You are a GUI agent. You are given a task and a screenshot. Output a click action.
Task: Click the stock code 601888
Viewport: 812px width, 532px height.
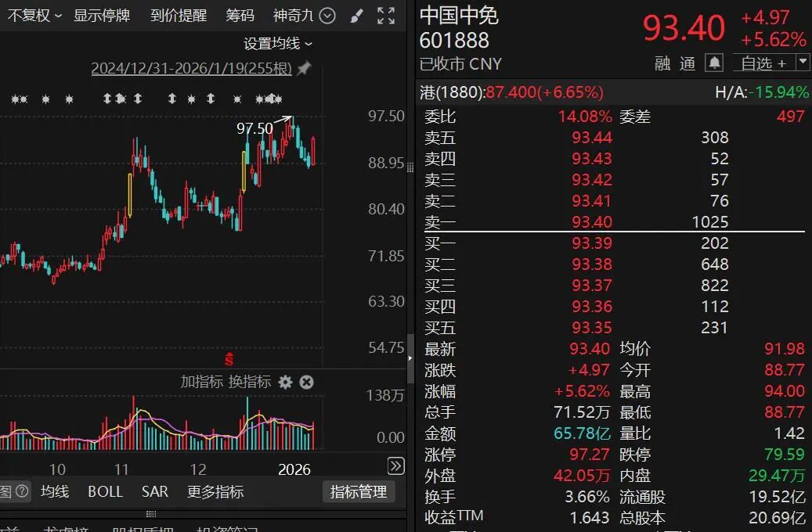[454, 41]
